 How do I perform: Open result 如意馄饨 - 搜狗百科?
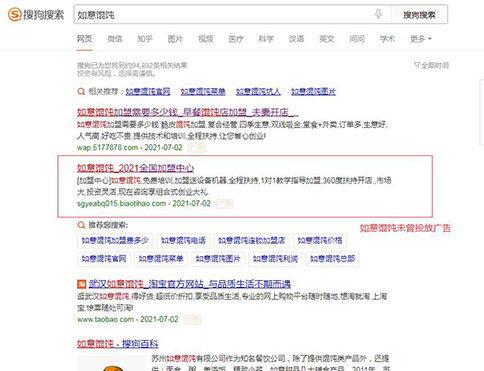118,344
